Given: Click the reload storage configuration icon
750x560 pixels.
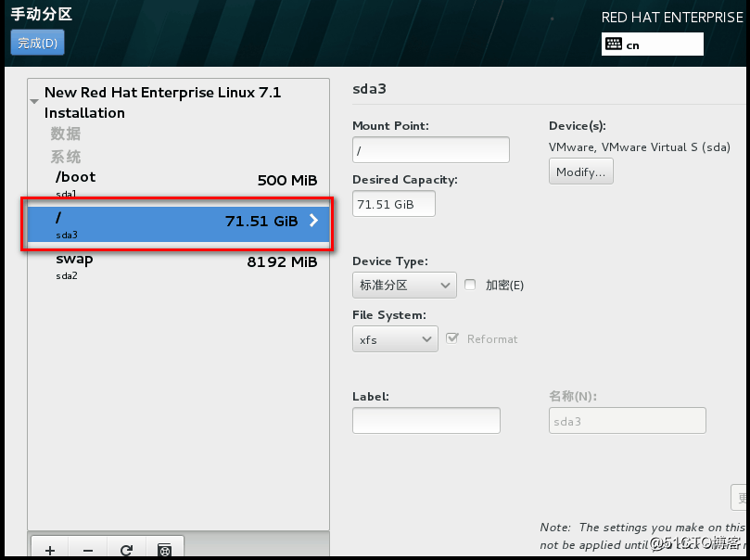Looking at the screenshot, I should pyautogui.click(x=126, y=550).
